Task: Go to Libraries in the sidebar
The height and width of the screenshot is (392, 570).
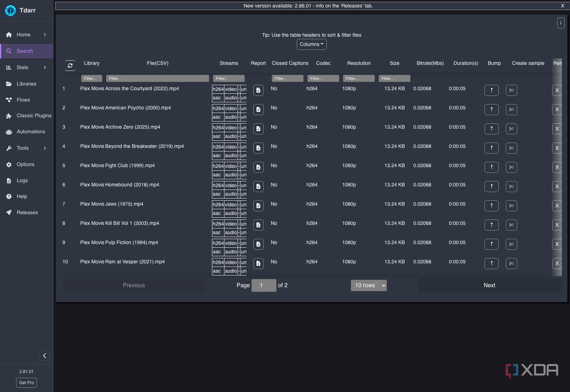Action: 27,84
